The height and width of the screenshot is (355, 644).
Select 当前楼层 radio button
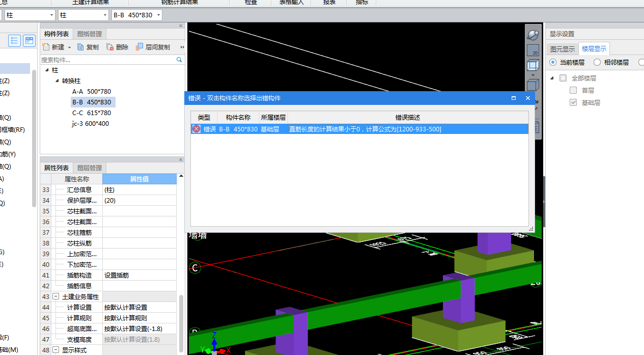[x=552, y=62]
